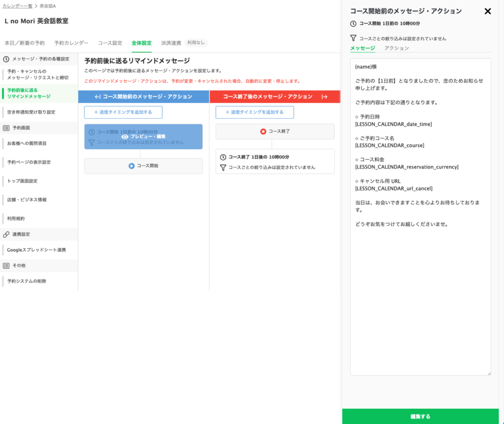
Task: Click the funnel icon on コース終了 1日後 card
Action: [223, 167]
